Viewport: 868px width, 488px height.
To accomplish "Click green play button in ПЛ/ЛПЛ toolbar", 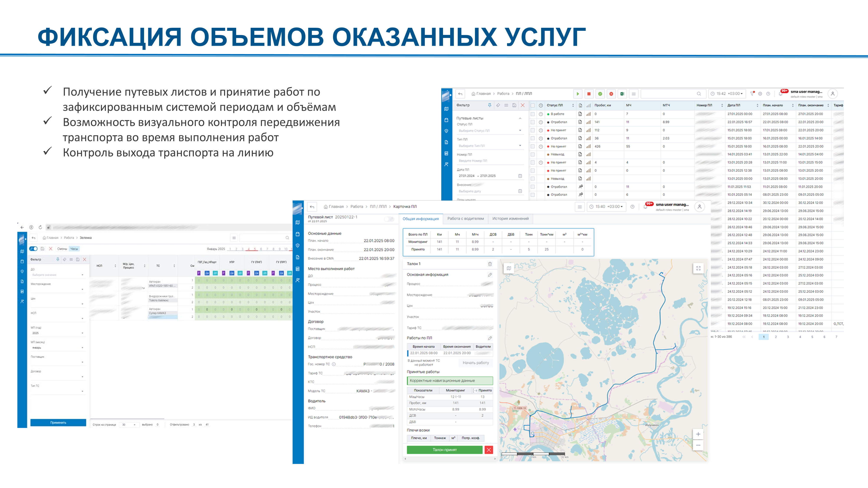I will 578,94.
